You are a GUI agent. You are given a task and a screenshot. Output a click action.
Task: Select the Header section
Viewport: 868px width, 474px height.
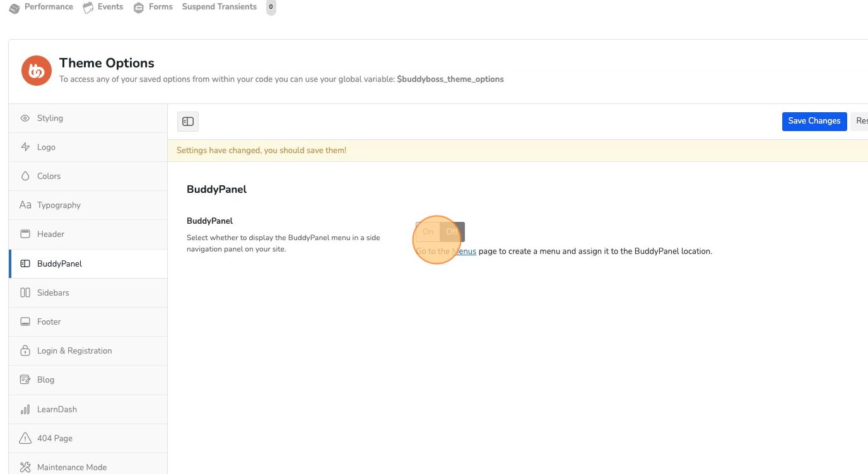tap(88, 234)
